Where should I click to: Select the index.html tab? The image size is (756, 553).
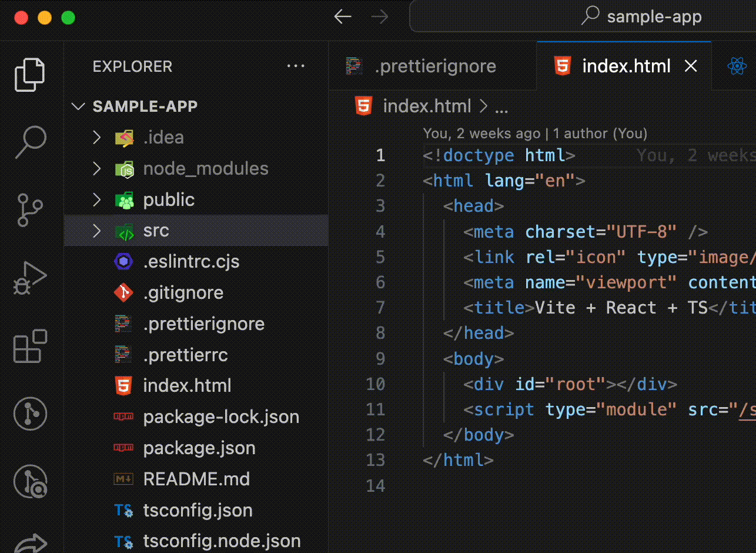pos(624,66)
